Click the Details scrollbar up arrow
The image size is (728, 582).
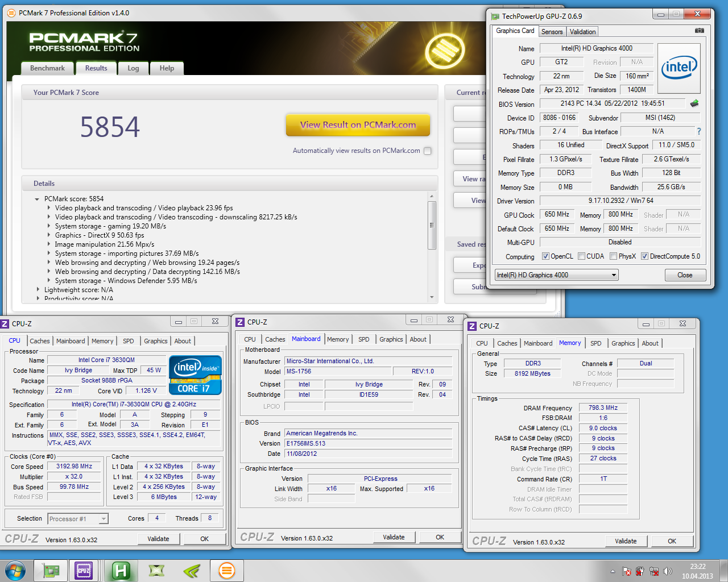coord(432,196)
